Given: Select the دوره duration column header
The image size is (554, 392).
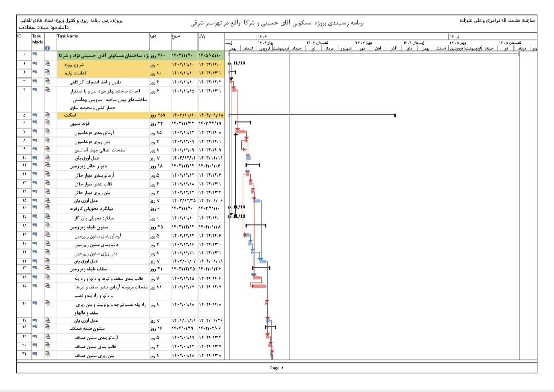Looking at the screenshot, I should [x=153, y=36].
